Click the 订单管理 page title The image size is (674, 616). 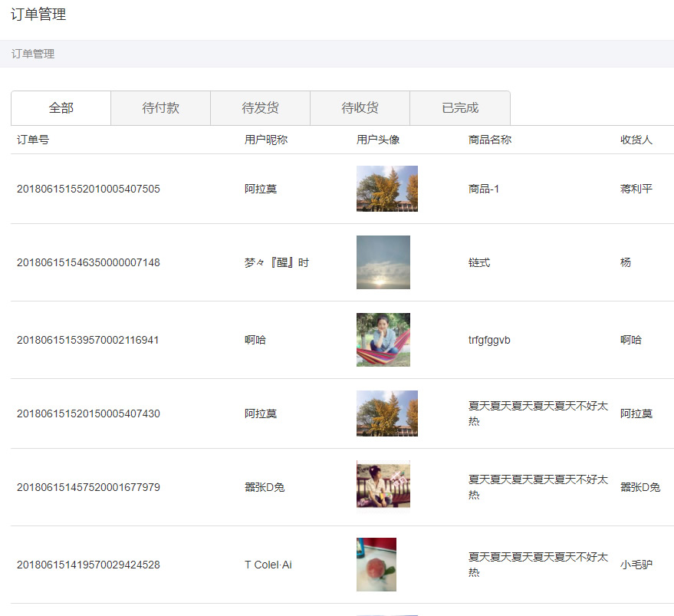coord(38,15)
